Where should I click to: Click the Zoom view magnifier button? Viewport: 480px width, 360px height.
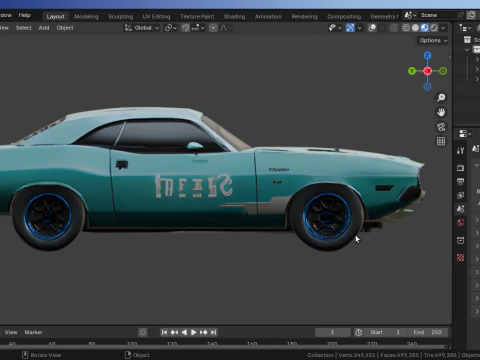click(441, 97)
